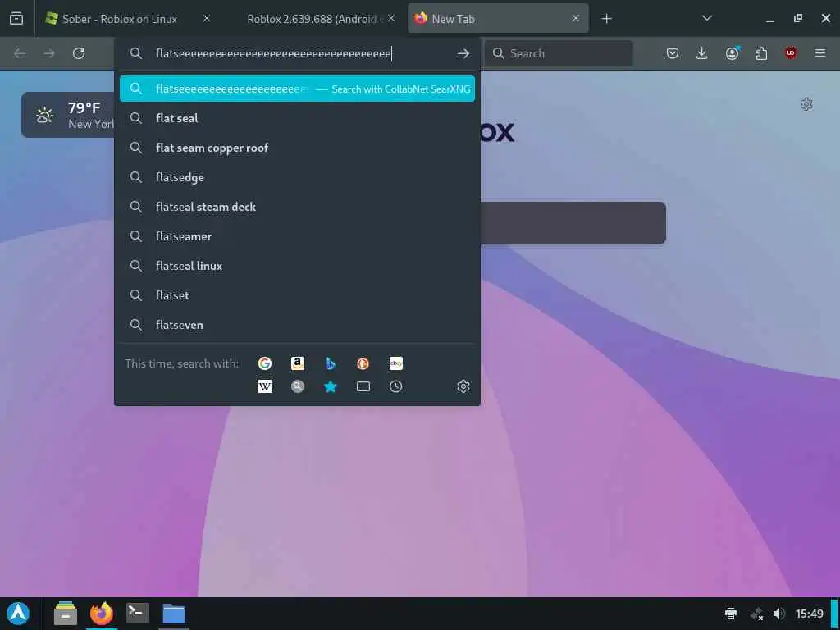Open the network tray icon
The height and width of the screenshot is (630, 840).
coord(756,614)
